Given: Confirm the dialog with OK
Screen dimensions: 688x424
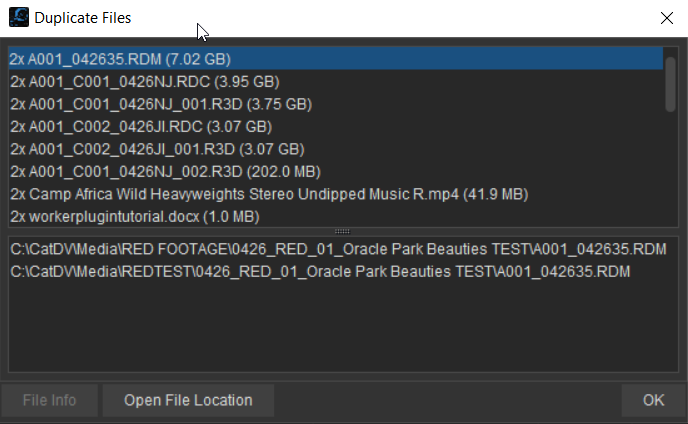Looking at the screenshot, I should pos(653,400).
